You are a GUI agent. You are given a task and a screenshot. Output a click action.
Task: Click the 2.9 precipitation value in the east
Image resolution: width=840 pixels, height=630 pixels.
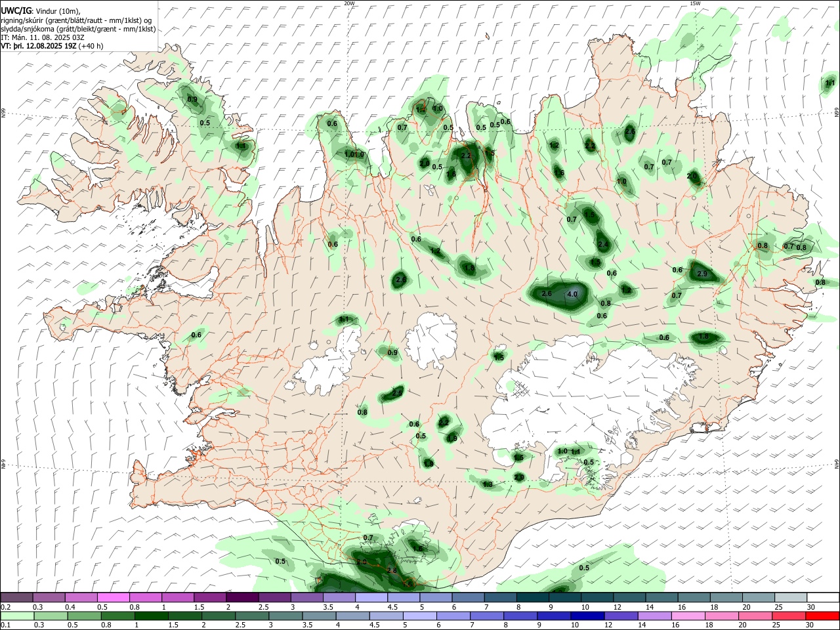(x=702, y=273)
